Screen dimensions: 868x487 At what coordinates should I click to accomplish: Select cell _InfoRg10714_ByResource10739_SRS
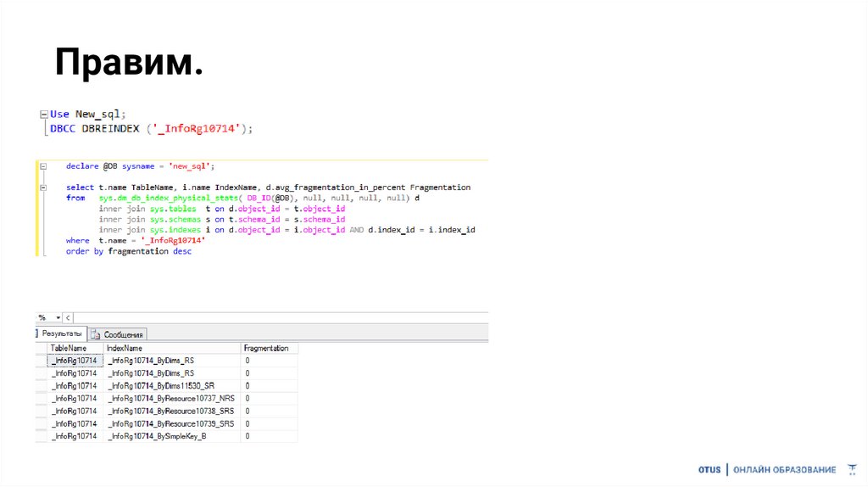tap(172, 424)
